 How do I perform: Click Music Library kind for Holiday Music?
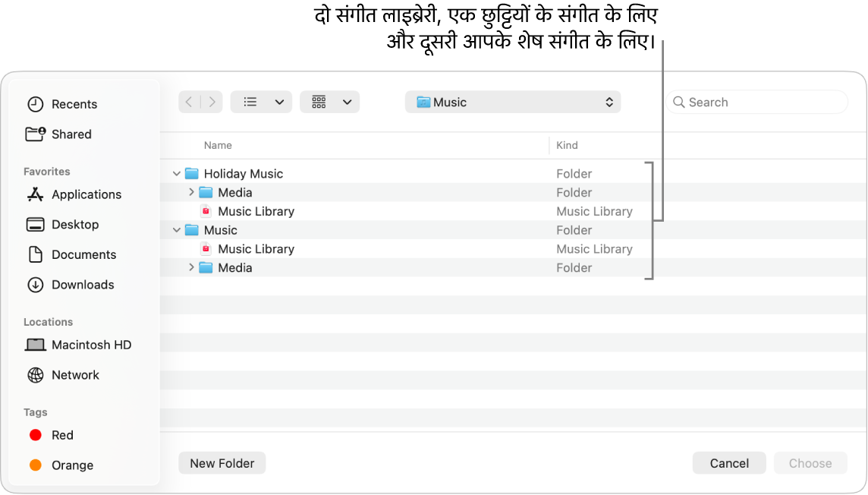click(594, 212)
